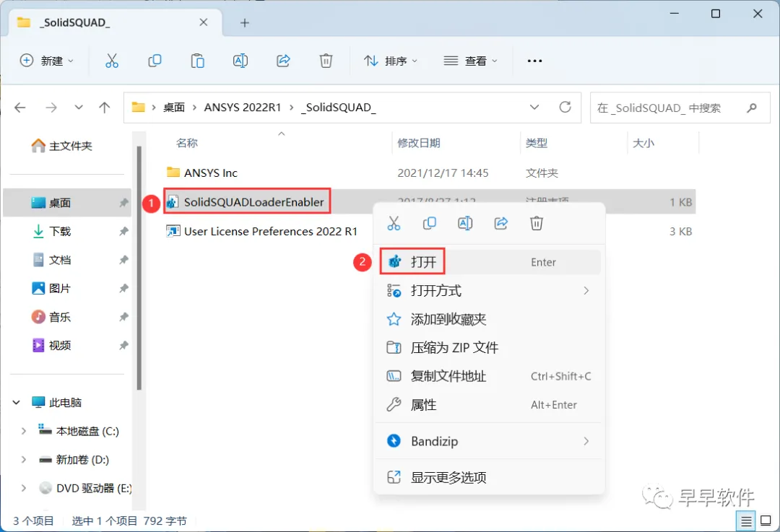Click the Delete trash icon in the toolbar

[326, 61]
